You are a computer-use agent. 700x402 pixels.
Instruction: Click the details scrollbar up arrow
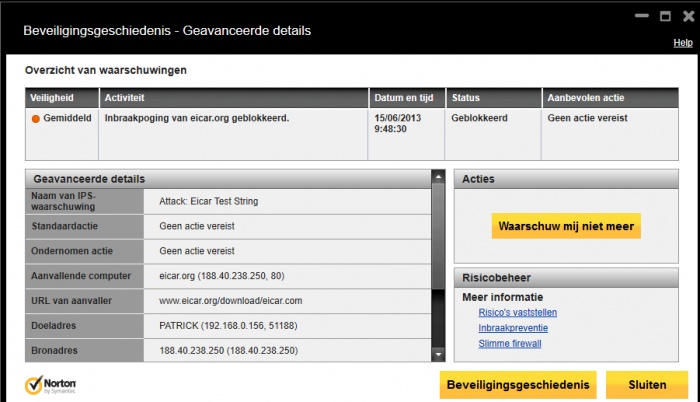[x=438, y=177]
